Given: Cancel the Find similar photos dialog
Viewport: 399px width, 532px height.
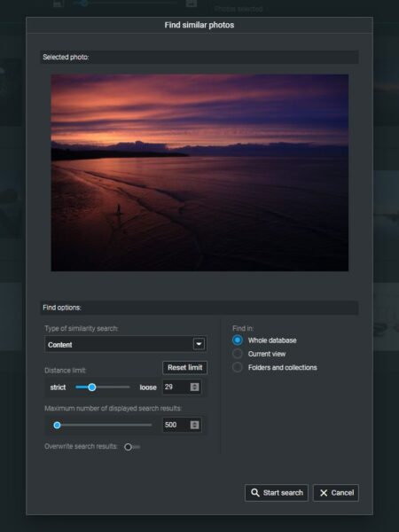Looking at the screenshot, I should pyautogui.click(x=335, y=493).
